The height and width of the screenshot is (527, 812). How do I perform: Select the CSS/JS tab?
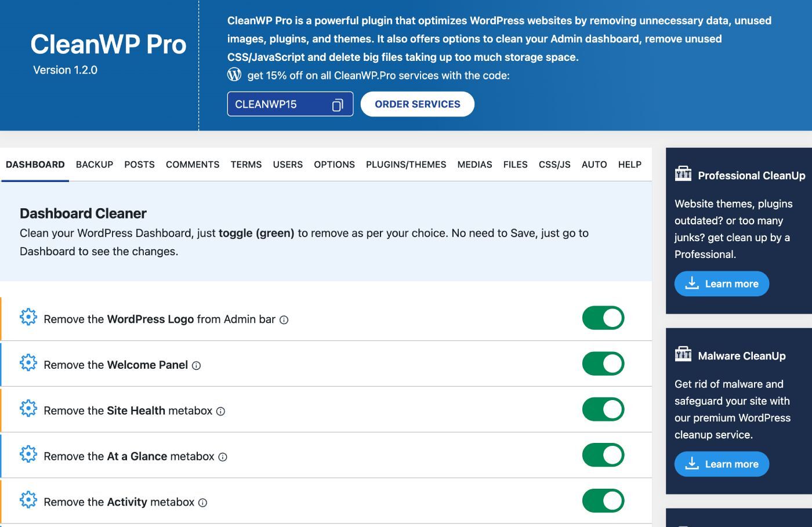(x=553, y=165)
